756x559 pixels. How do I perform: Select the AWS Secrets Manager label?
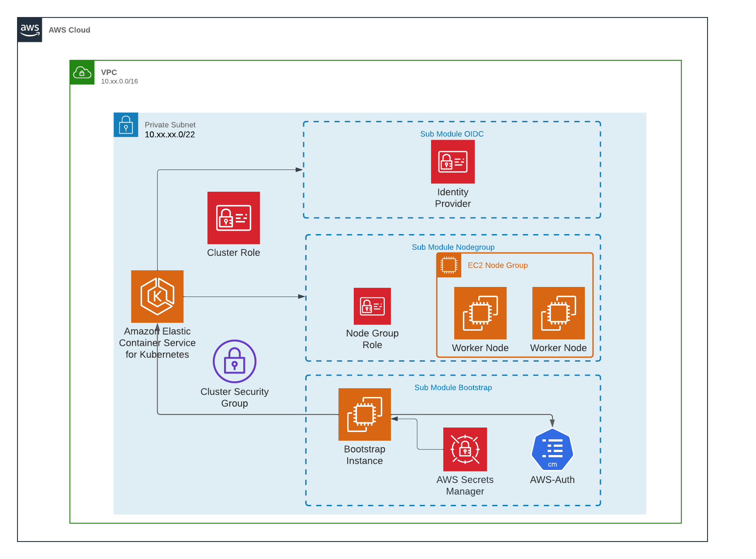pyautogui.click(x=465, y=485)
